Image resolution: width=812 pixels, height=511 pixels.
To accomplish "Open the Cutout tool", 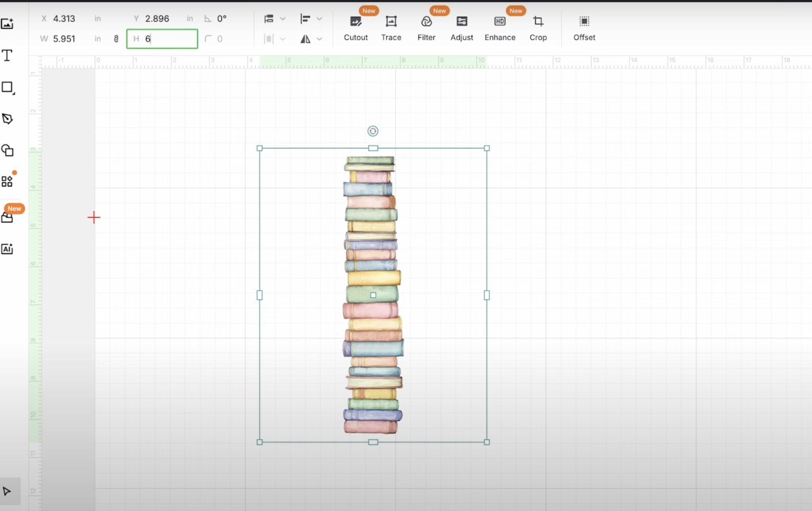I will [x=355, y=28].
